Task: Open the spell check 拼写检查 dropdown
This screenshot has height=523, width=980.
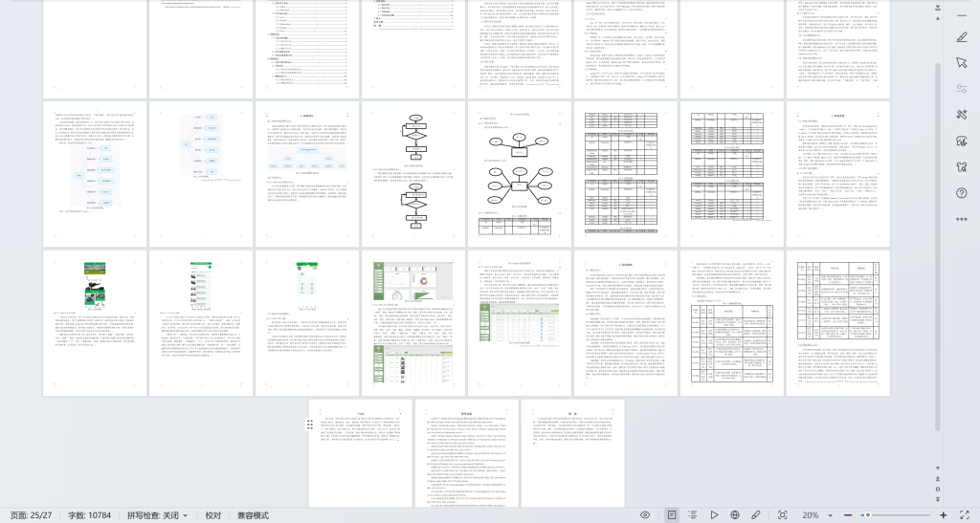Action: (x=157, y=515)
